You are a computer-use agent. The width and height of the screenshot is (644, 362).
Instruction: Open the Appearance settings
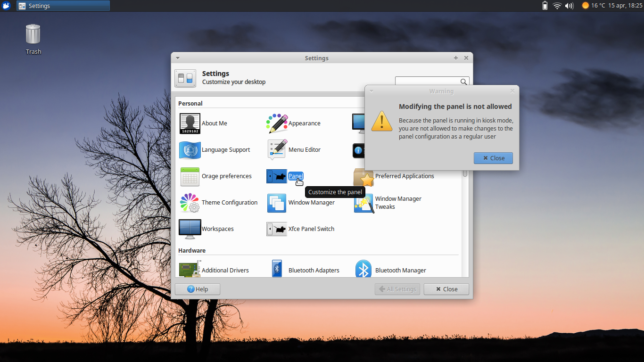305,123
